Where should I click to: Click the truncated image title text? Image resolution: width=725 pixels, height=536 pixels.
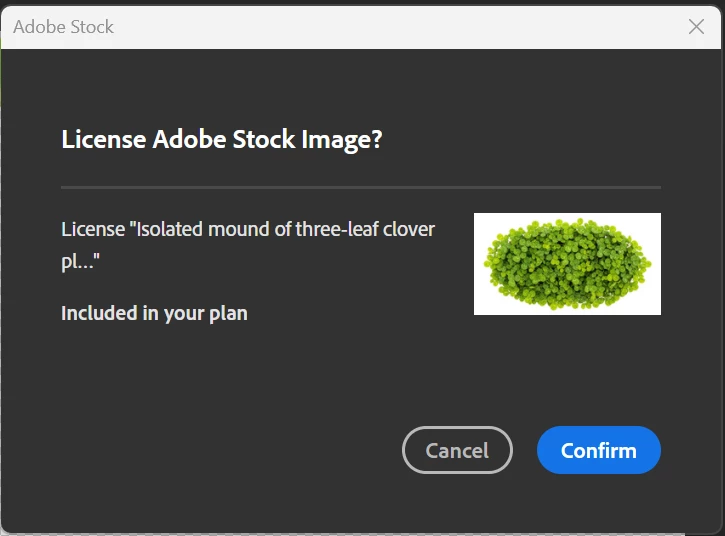(248, 245)
